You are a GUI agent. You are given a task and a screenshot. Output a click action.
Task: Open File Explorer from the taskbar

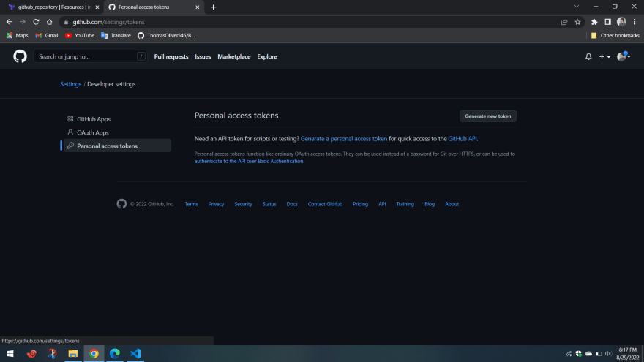click(x=72, y=353)
